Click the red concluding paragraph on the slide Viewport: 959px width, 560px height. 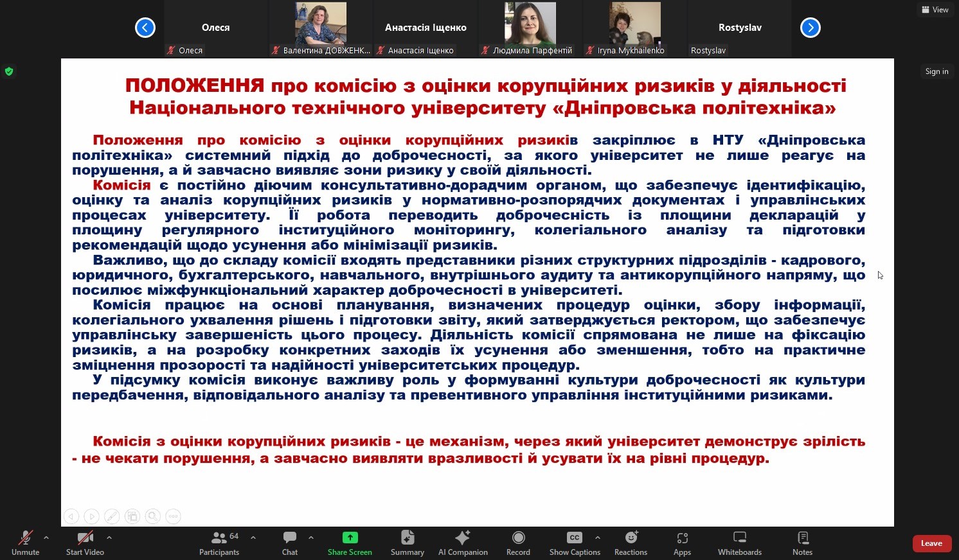point(469,450)
